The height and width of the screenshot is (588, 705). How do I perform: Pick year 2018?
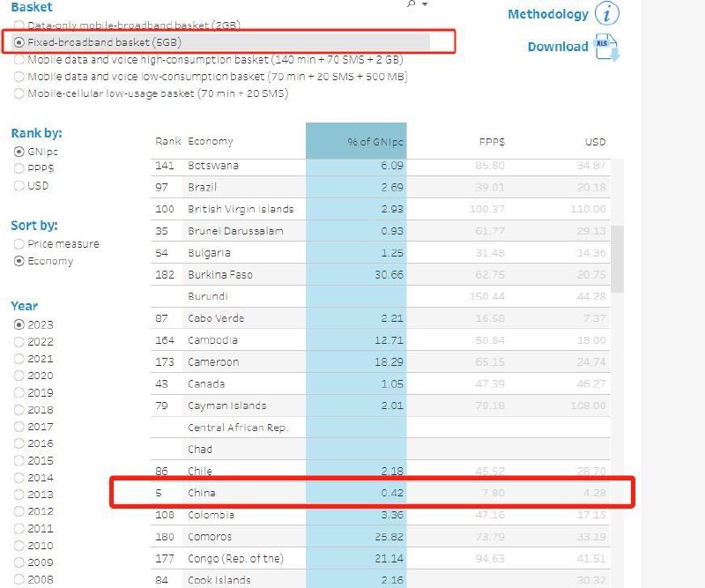pyautogui.click(x=33, y=409)
